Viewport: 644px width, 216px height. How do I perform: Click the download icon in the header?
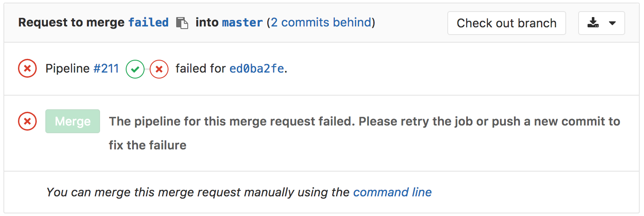(593, 23)
